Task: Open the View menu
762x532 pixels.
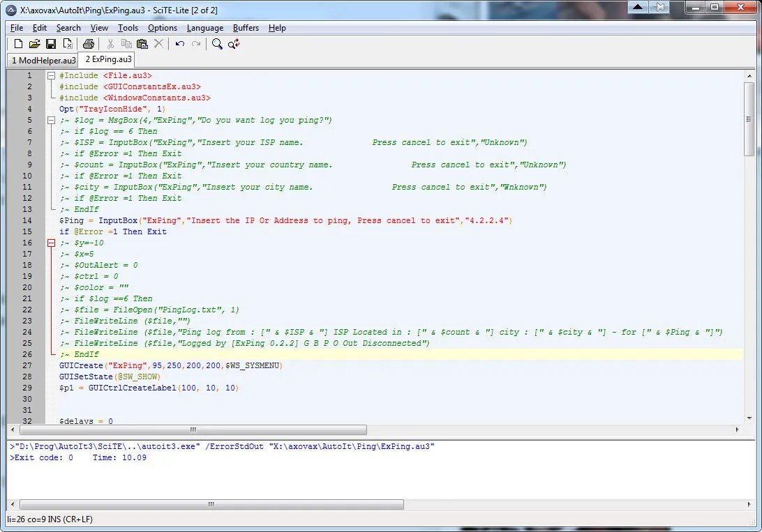Action: [99, 28]
